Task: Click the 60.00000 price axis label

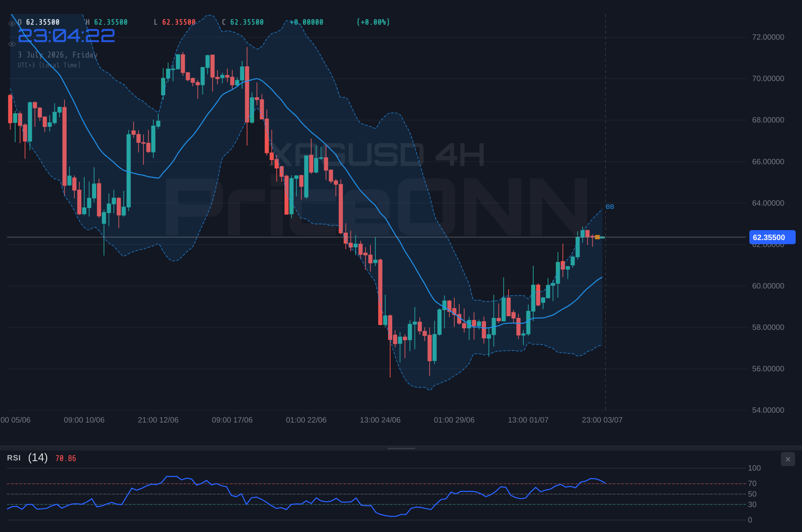Action: click(x=768, y=286)
